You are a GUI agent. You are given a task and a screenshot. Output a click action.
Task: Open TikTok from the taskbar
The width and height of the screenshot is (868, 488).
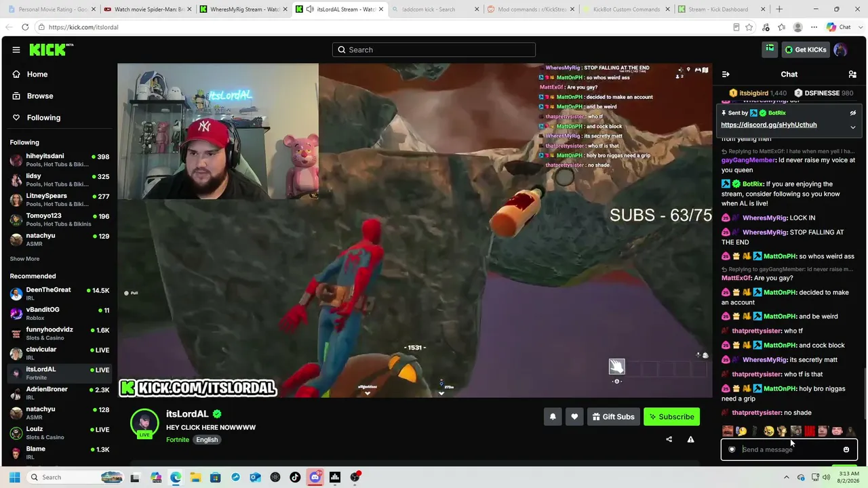pyautogui.click(x=295, y=477)
